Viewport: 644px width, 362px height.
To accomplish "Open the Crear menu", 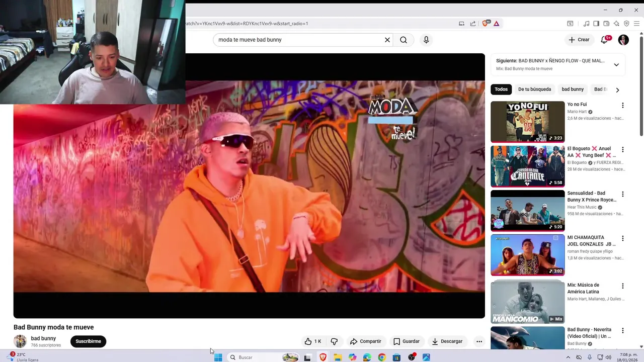I will pyautogui.click(x=579, y=40).
